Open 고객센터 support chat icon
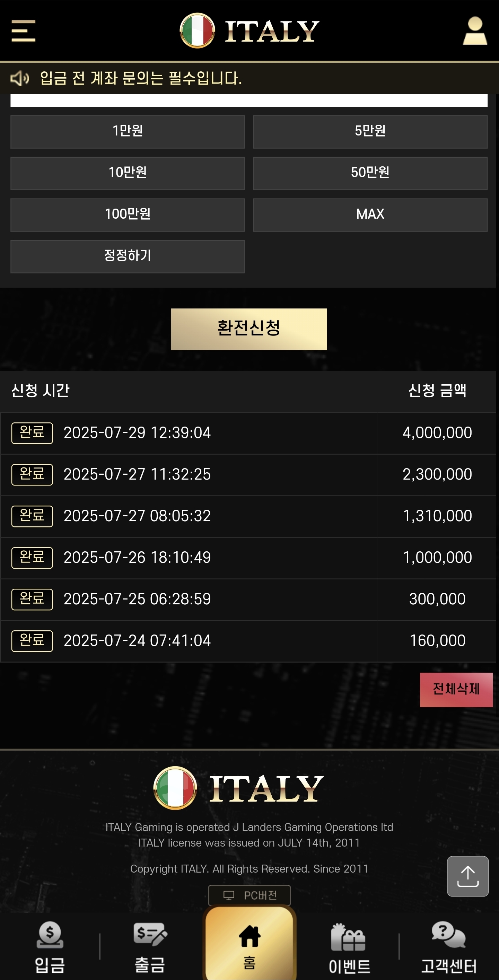 pos(449,947)
